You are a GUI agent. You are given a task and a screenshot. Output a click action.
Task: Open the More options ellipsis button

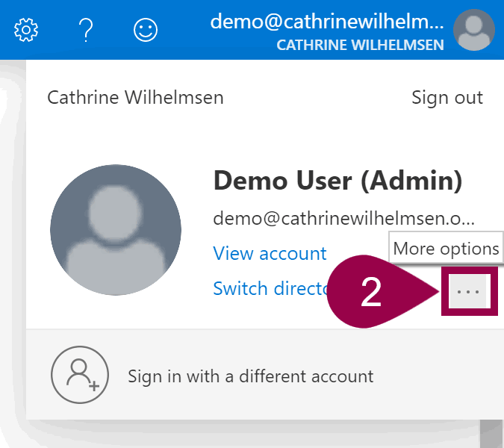pos(468,291)
